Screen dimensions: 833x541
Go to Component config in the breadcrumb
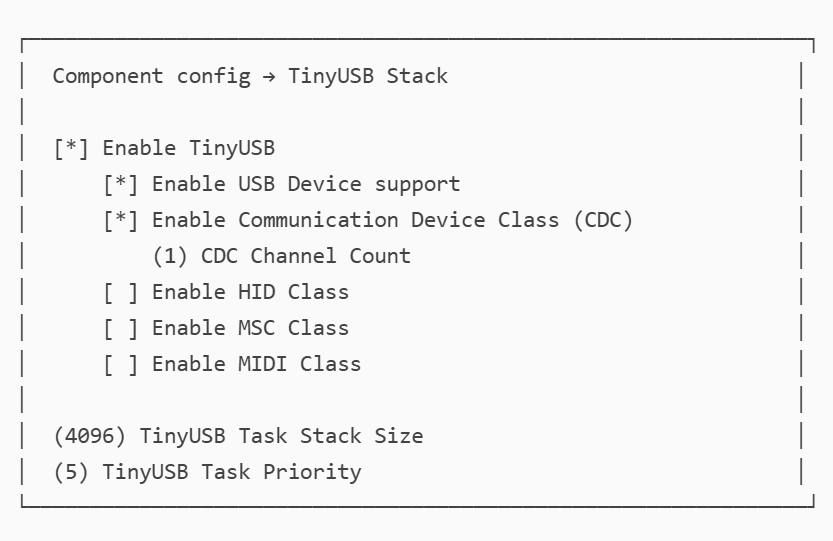(151, 76)
